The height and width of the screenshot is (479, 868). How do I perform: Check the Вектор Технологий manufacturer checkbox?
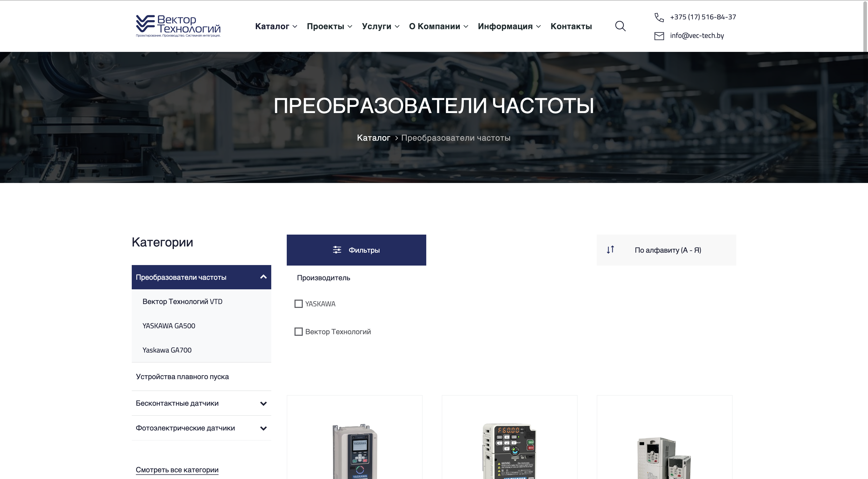tap(299, 332)
